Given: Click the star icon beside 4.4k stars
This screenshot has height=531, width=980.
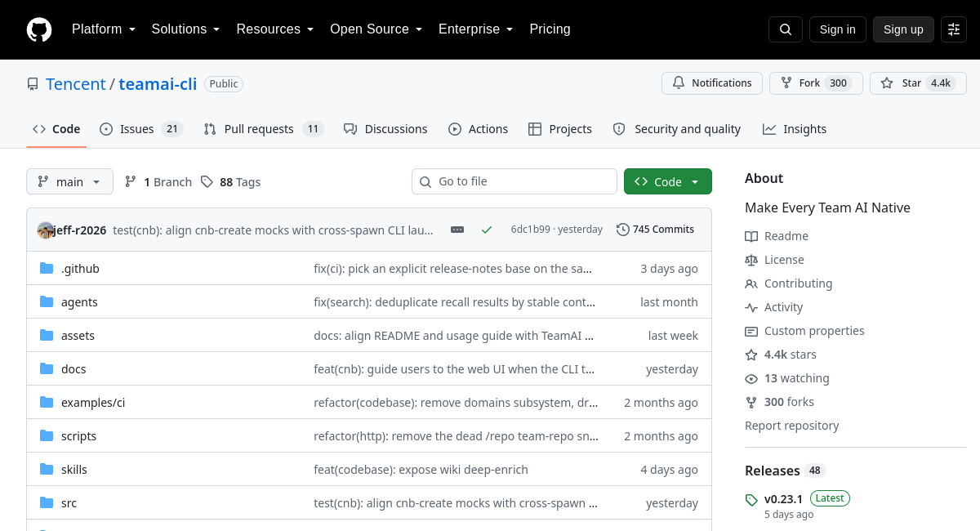Looking at the screenshot, I should (751, 355).
